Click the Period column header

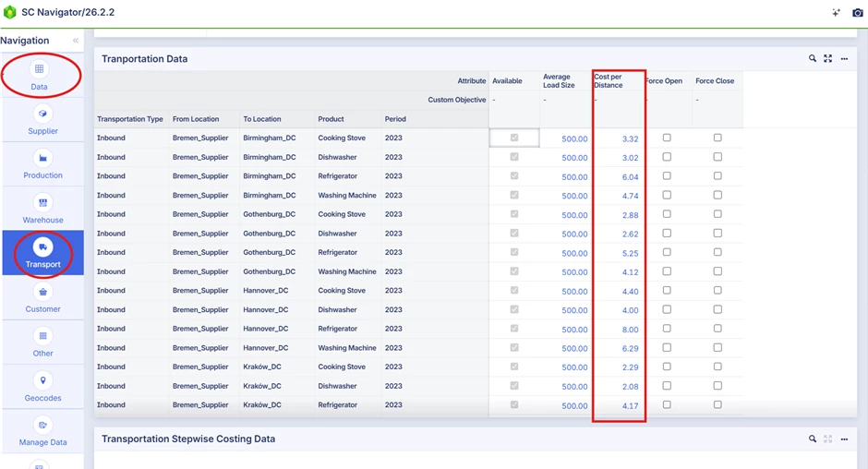pyautogui.click(x=395, y=119)
